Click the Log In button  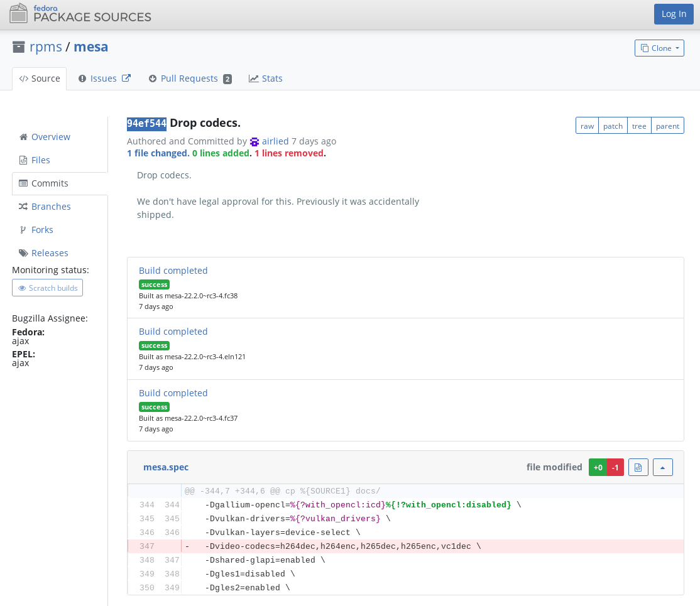click(x=674, y=14)
